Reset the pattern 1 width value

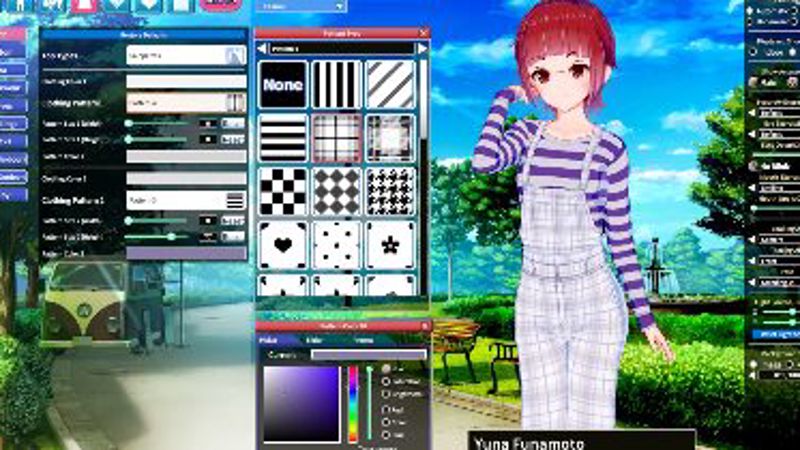pos(233,123)
